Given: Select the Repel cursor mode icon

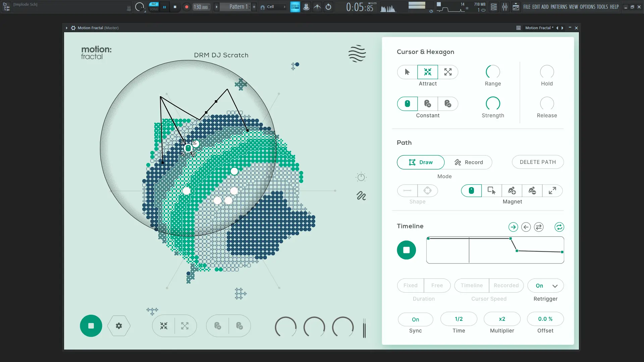Looking at the screenshot, I should pyautogui.click(x=448, y=72).
